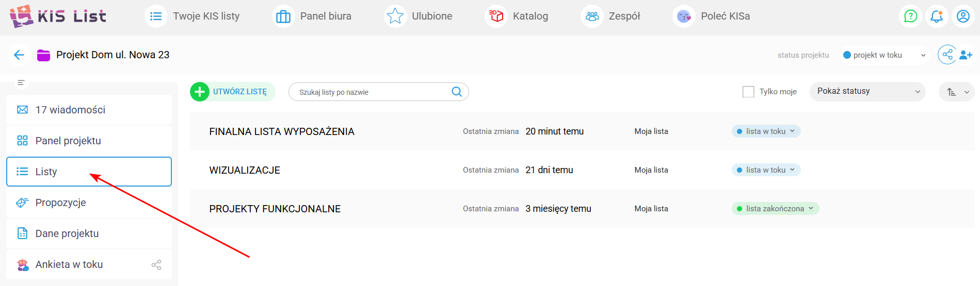The height and width of the screenshot is (286, 980).
Task: Open Dane projektu
Action: tap(89, 233)
